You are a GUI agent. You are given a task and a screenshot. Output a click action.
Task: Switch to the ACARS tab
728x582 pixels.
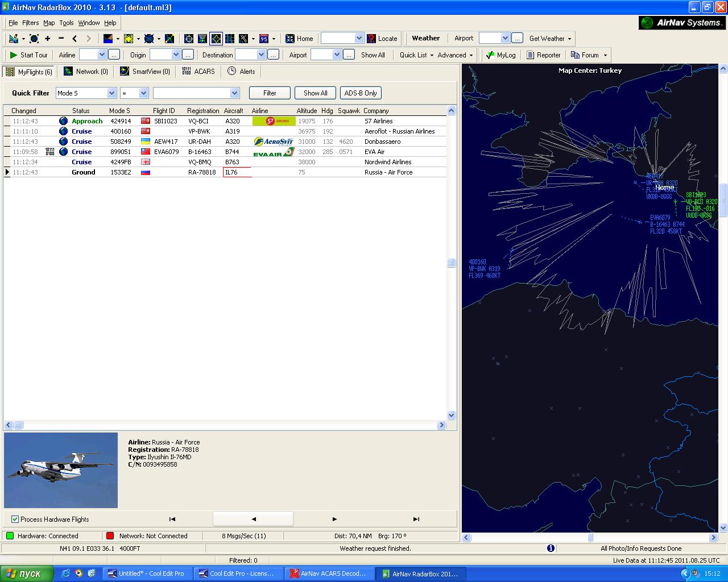[x=198, y=72]
